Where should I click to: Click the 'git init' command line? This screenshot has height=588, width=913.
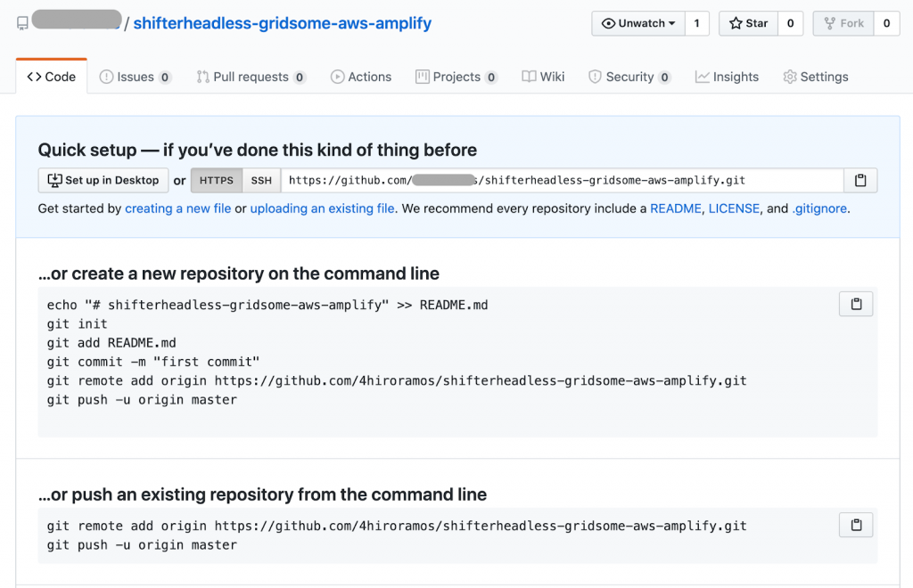[78, 324]
